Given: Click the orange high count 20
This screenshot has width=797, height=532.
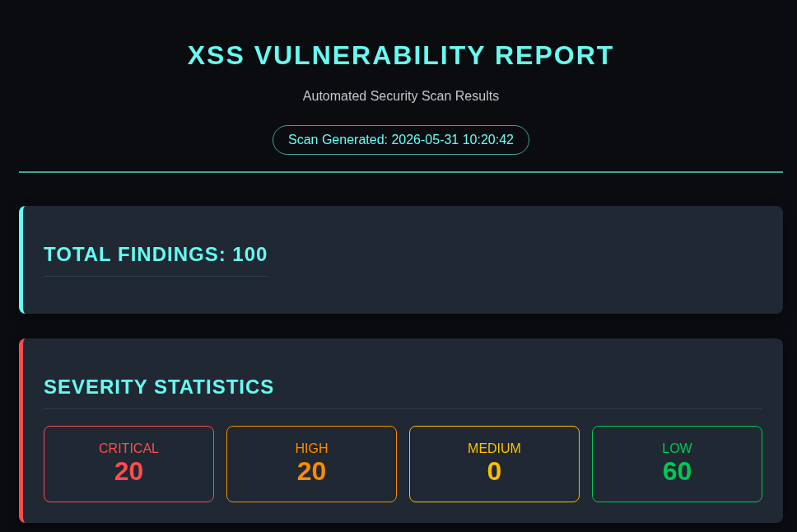Looking at the screenshot, I should [311, 472].
